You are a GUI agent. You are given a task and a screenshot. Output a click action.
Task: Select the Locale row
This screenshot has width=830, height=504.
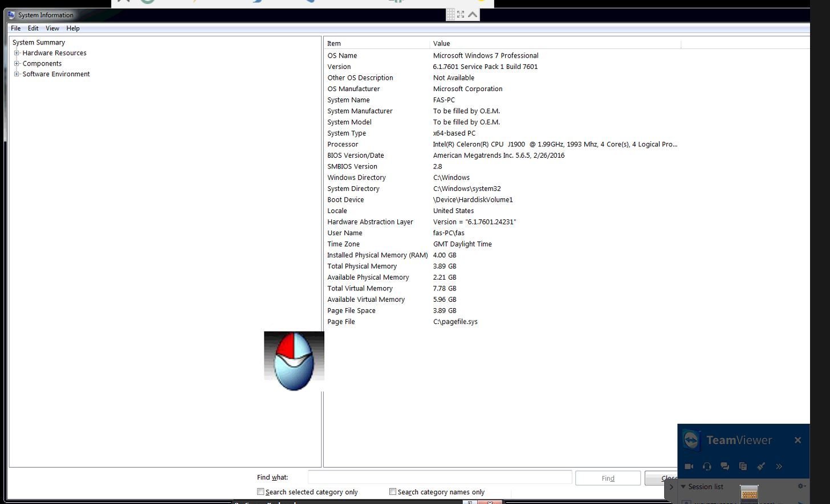tap(502, 211)
